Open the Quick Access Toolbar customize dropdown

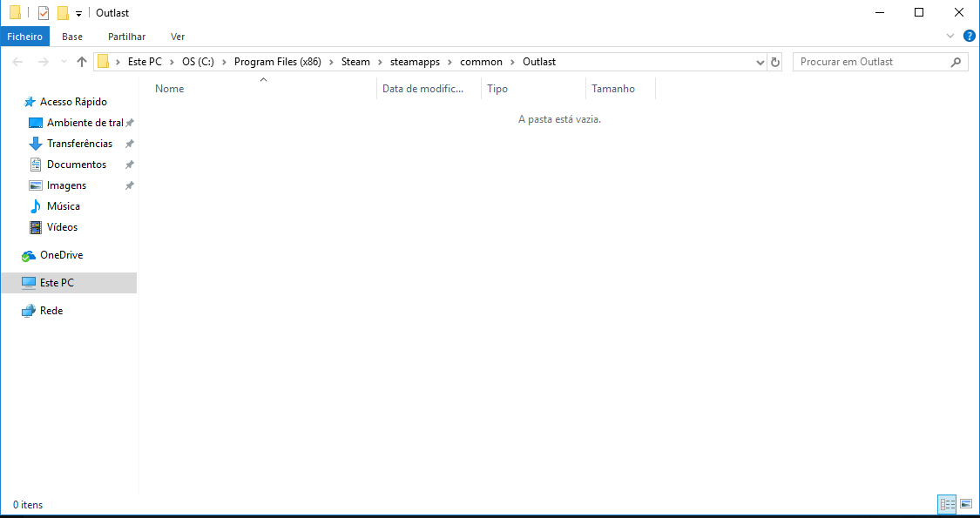point(78,14)
